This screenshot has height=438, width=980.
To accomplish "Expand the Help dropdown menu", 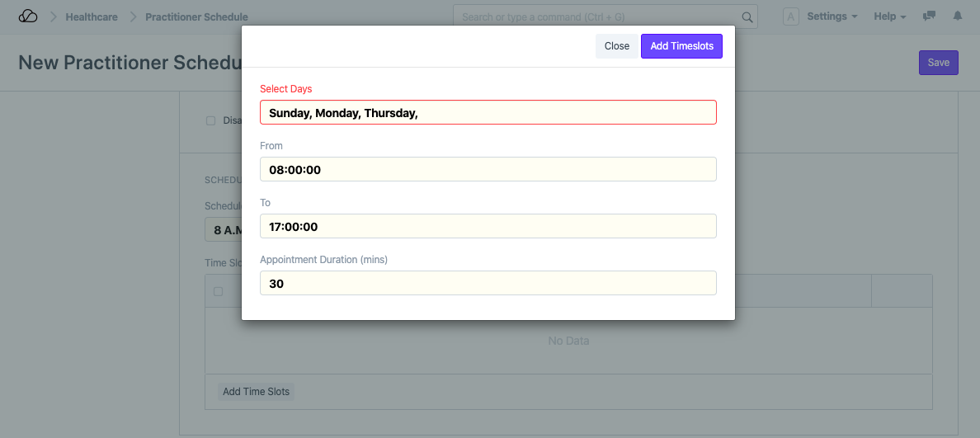I will coord(889,16).
